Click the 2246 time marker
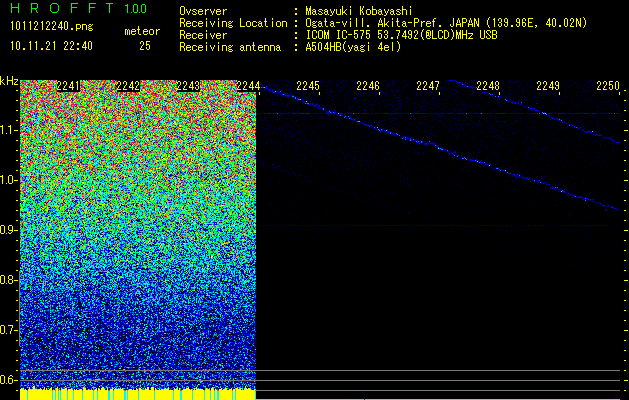629x400 pixels. 368,86
